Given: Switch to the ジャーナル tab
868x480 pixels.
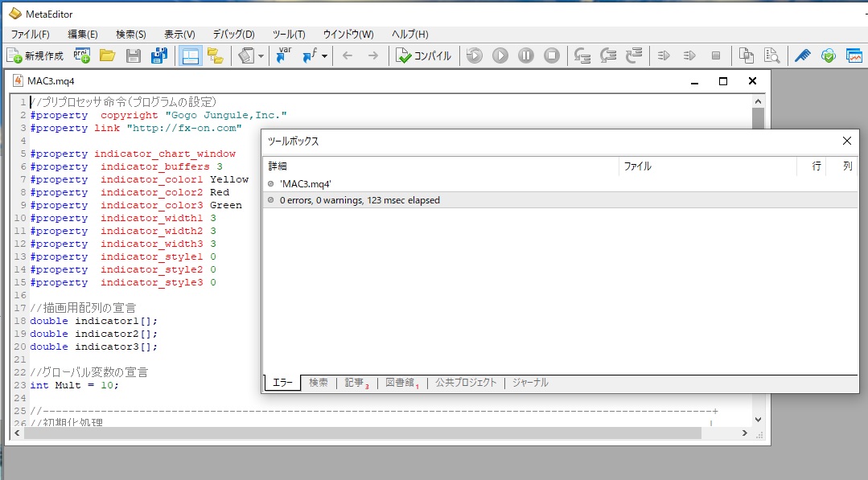Looking at the screenshot, I should (530, 383).
